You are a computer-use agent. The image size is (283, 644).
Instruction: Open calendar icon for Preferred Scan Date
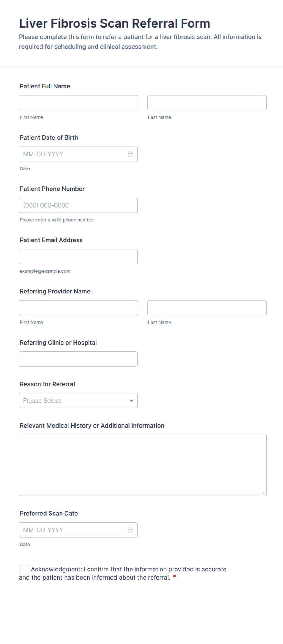tap(130, 530)
